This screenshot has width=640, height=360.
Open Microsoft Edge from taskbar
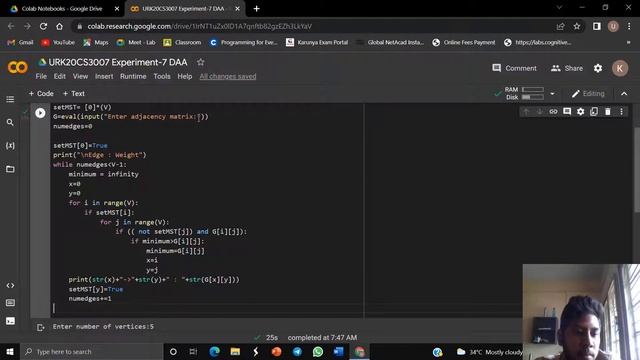click(214, 351)
